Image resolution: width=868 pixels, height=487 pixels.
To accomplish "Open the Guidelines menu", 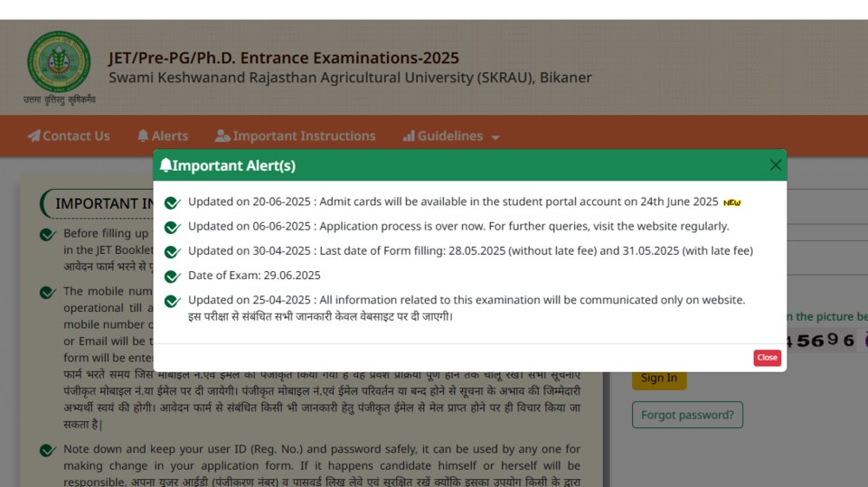I will click(x=451, y=136).
